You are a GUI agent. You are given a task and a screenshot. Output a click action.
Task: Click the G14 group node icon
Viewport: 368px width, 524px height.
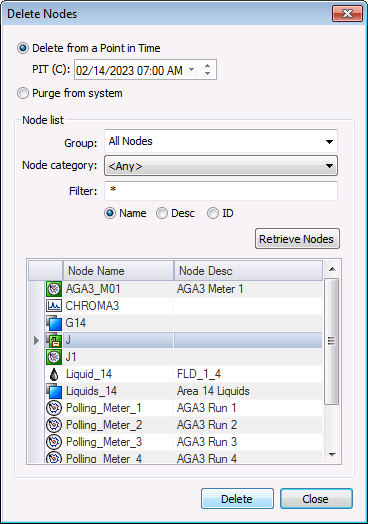tap(54, 323)
